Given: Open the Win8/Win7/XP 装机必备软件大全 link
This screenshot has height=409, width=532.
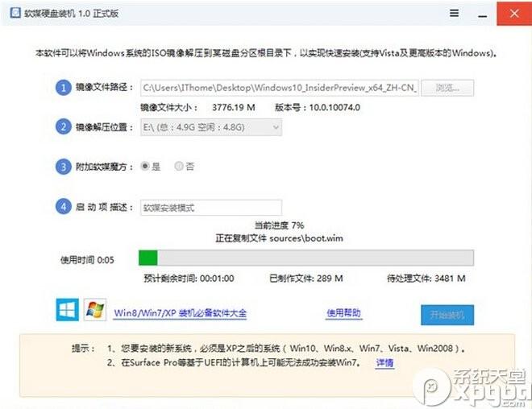Looking at the screenshot, I should click(181, 313).
